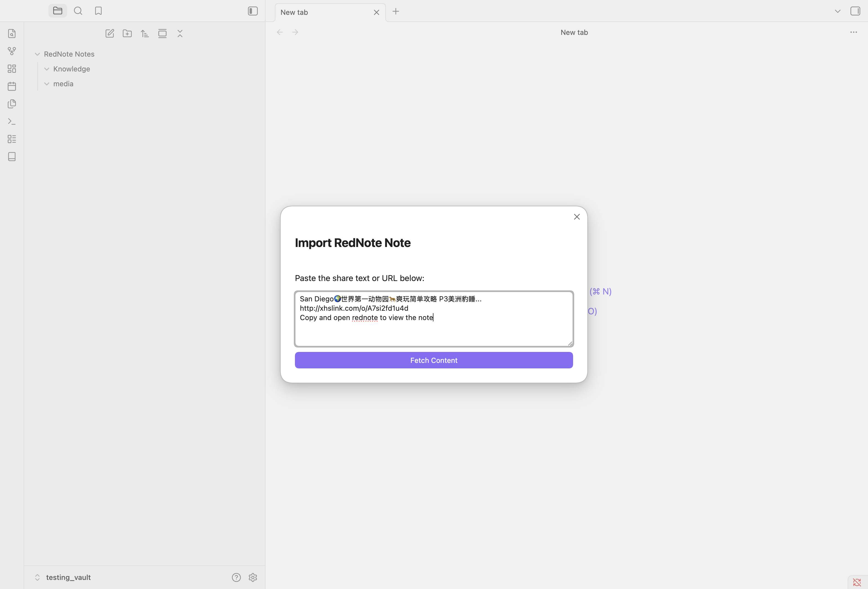The height and width of the screenshot is (589, 868).
Task: Close the New tab tab
Action: click(377, 12)
